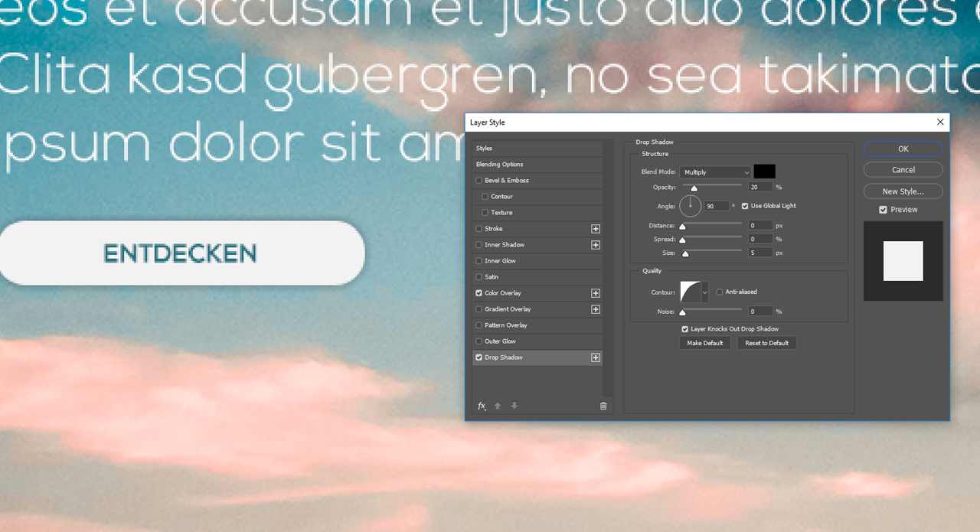This screenshot has width=980, height=532.
Task: Add another Drop Shadow with plus icon
Action: click(x=596, y=357)
